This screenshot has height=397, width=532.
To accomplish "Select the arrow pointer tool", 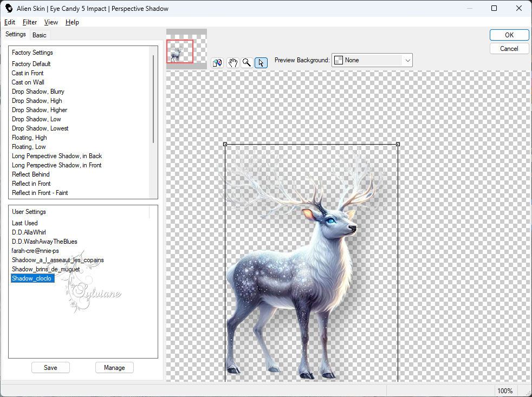I will tap(261, 63).
